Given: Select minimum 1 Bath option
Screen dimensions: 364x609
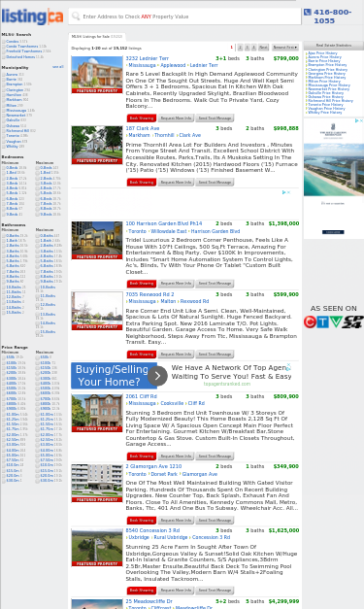Looking at the screenshot, I should point(4,241).
